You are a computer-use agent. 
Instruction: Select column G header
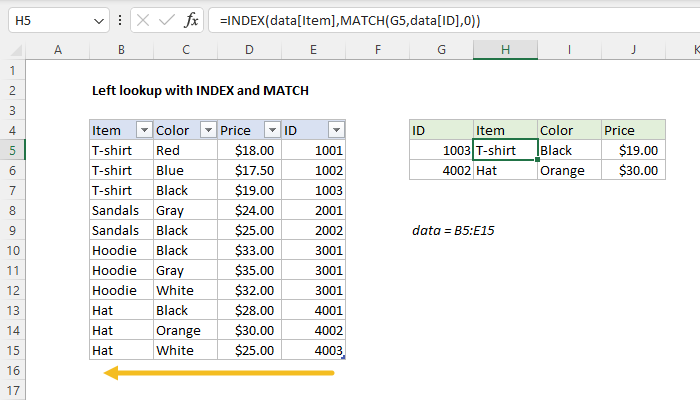(442, 50)
